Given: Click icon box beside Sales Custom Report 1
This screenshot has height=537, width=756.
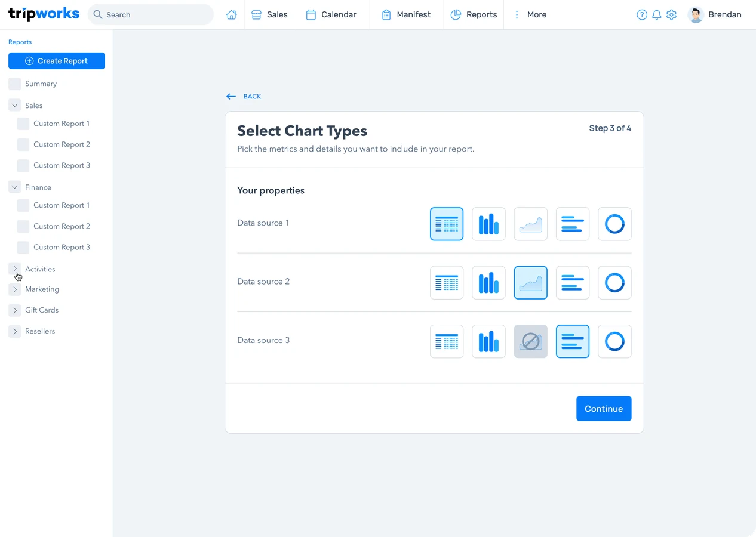Looking at the screenshot, I should click(23, 124).
